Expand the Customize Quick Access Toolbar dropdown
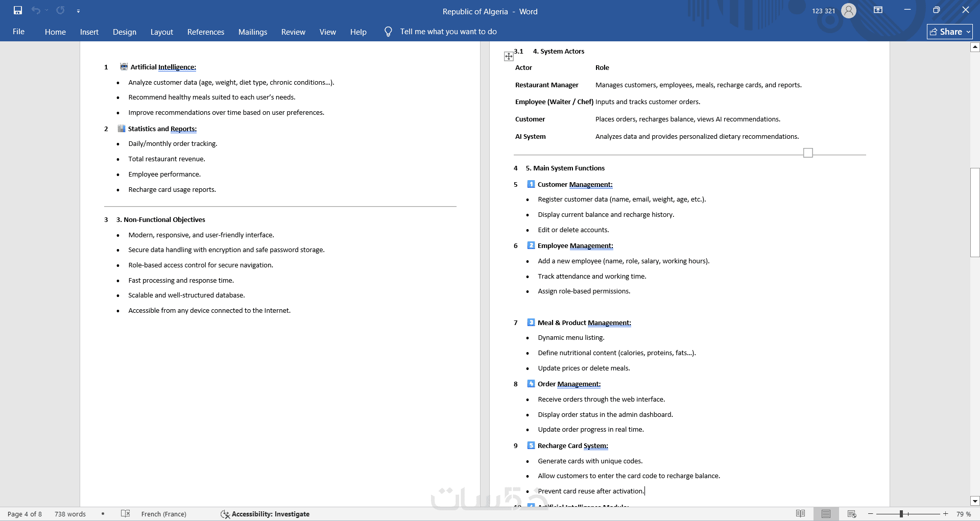 coord(78,11)
